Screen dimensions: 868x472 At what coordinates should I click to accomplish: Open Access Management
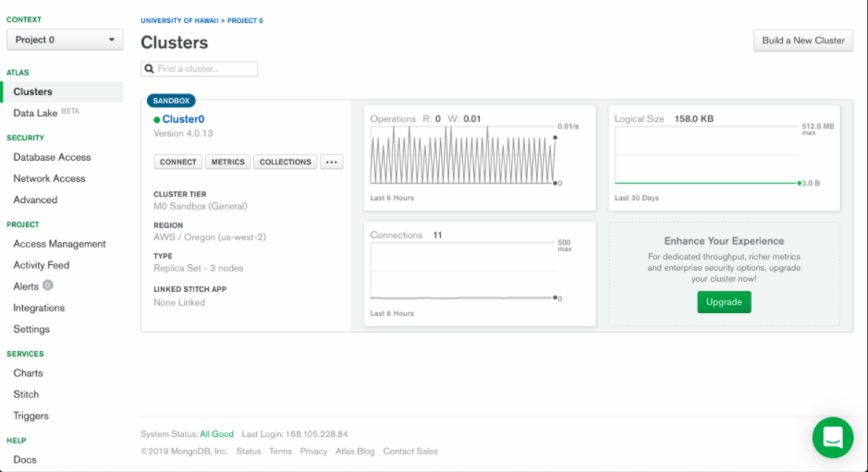(59, 244)
